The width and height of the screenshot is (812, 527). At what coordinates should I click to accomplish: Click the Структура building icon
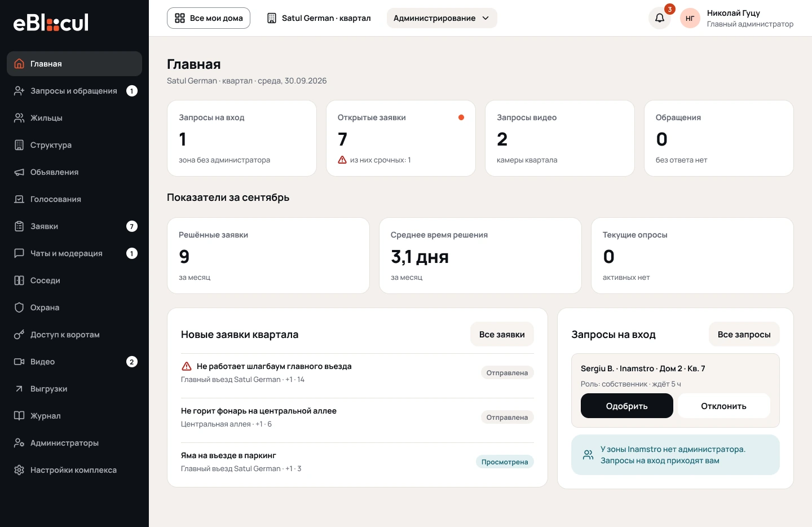click(x=19, y=145)
